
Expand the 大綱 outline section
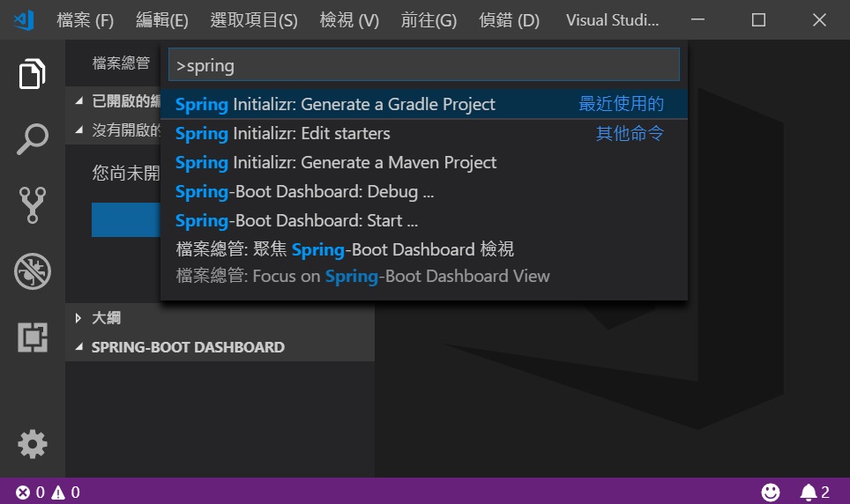pos(220,318)
